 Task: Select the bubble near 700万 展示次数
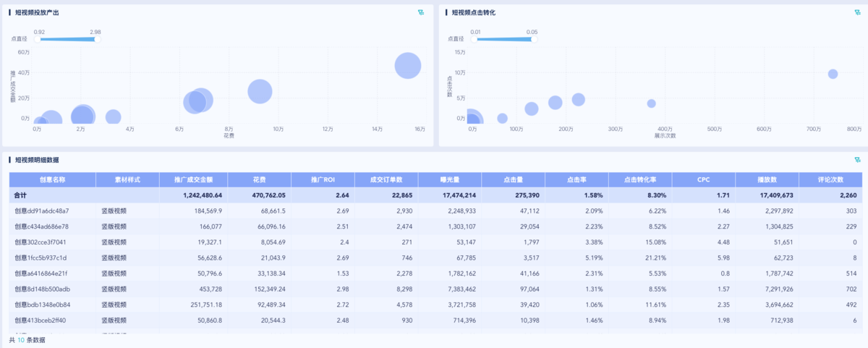(x=833, y=74)
